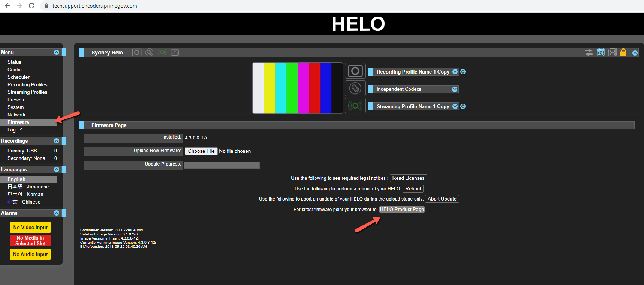Open Recording Profile Name 1 Copy dropdown

click(x=455, y=72)
